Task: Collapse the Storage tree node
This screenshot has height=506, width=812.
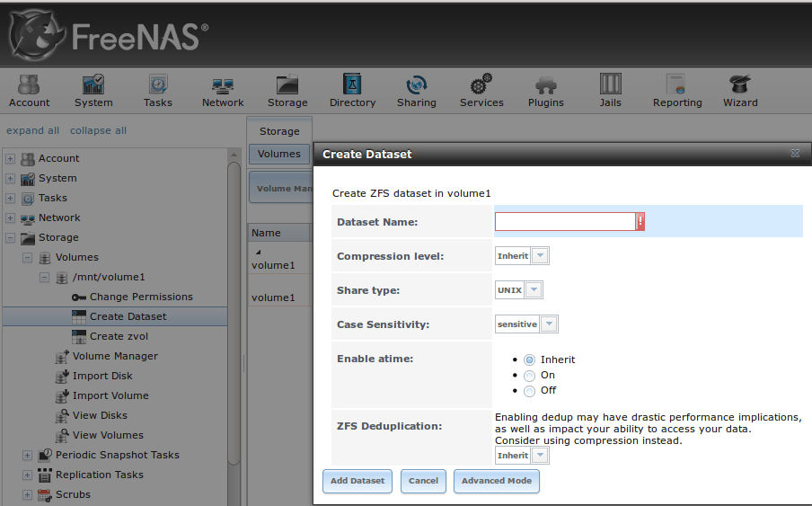Action: 11,238
